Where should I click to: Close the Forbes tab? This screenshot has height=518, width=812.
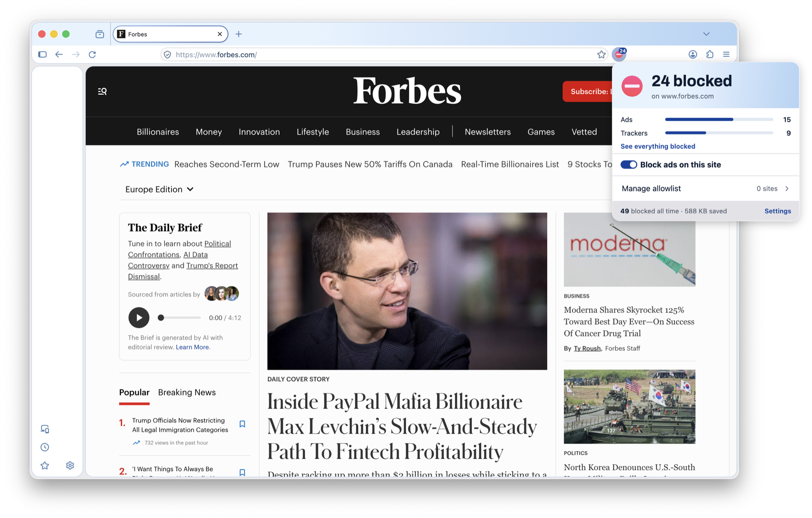tap(220, 34)
